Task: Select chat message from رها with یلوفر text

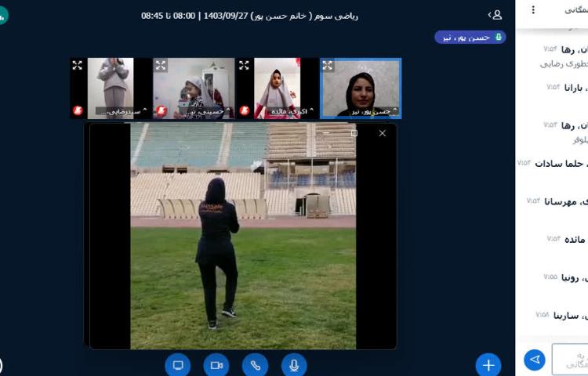Action: click(565, 132)
